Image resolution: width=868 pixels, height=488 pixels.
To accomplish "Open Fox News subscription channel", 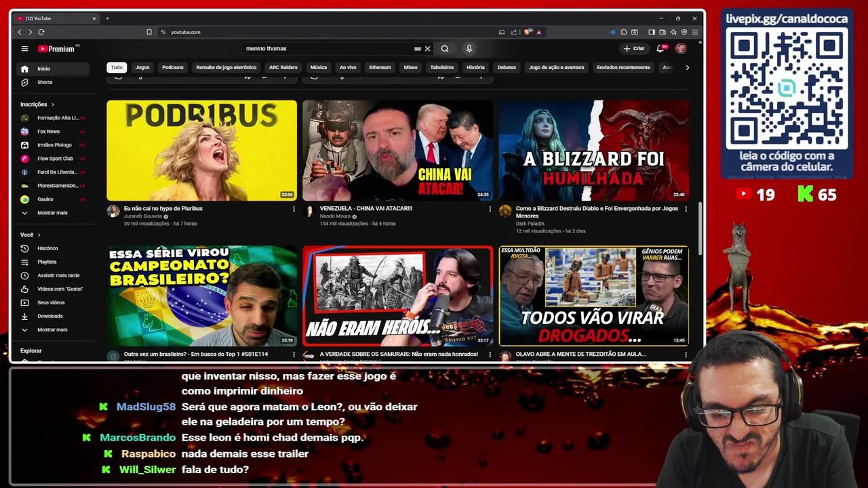I will tap(53, 131).
